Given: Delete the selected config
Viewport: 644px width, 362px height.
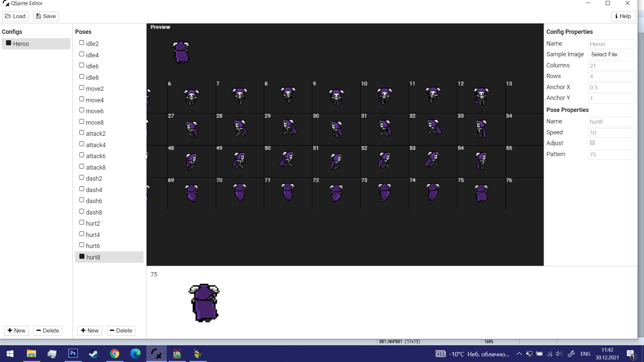Looking at the screenshot, I should pos(48,330).
